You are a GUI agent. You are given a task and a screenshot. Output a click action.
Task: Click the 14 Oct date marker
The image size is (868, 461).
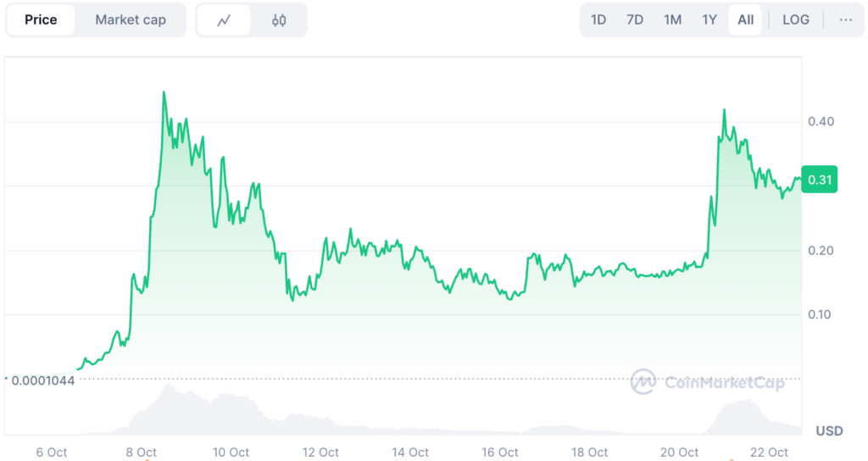[410, 452]
